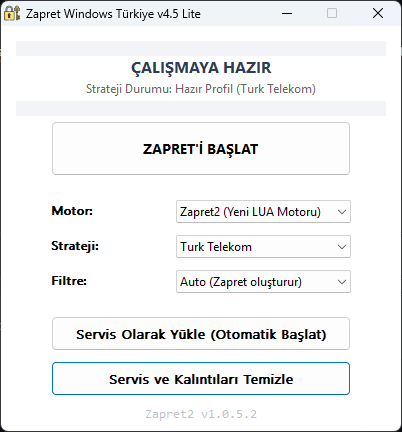
Task: Click Servis Olarak Yükle (Otomatik Başlat)
Action: [x=201, y=334]
